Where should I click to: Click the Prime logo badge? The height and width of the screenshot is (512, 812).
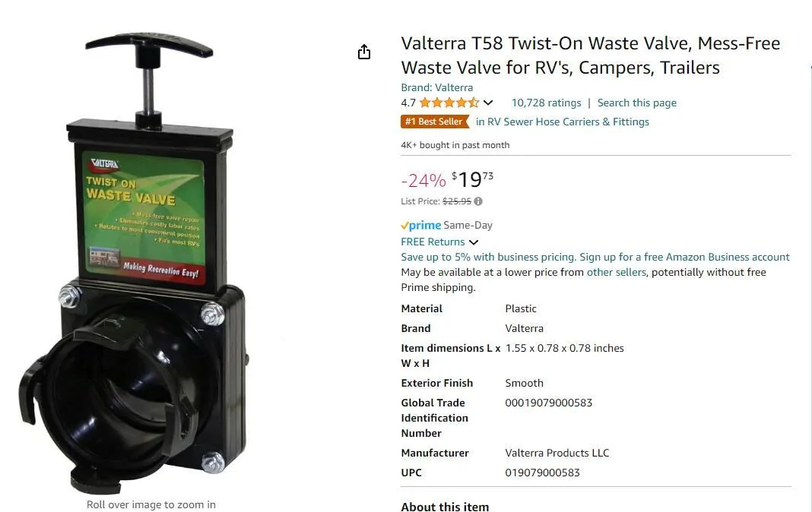coord(421,225)
